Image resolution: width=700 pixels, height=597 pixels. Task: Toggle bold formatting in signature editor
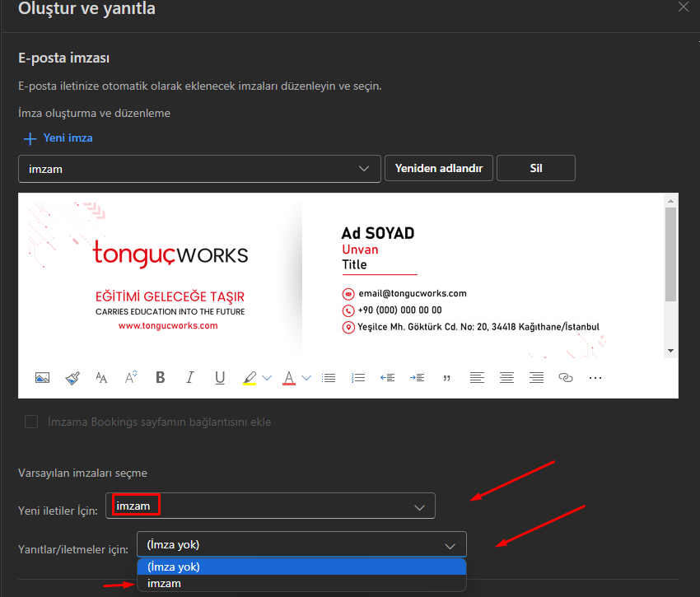(x=161, y=378)
